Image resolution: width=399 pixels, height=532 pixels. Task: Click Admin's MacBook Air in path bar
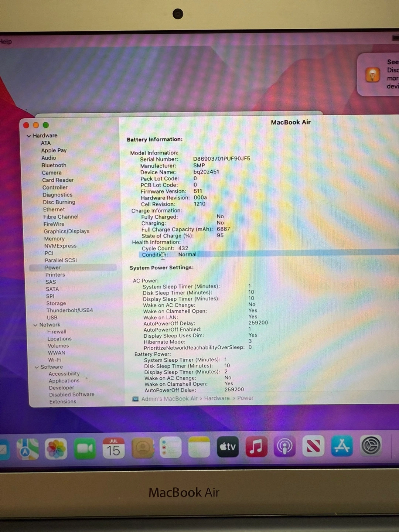[169, 399]
